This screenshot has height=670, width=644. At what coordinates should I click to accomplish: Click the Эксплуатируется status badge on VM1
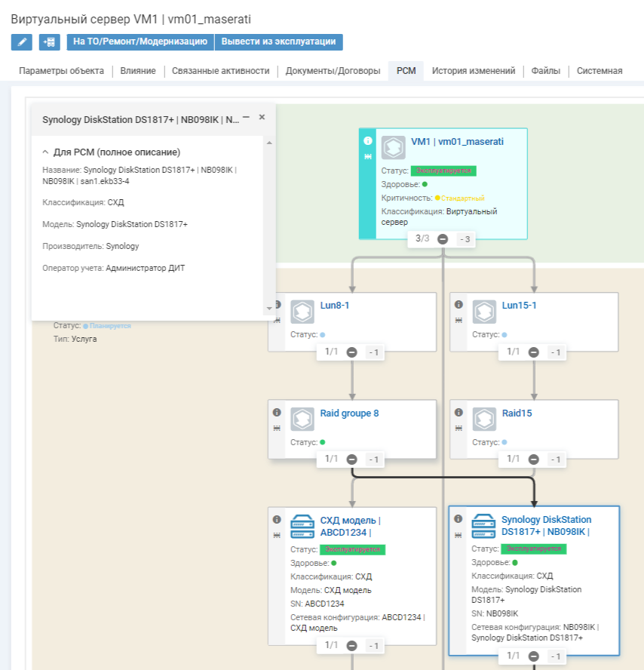(x=443, y=171)
